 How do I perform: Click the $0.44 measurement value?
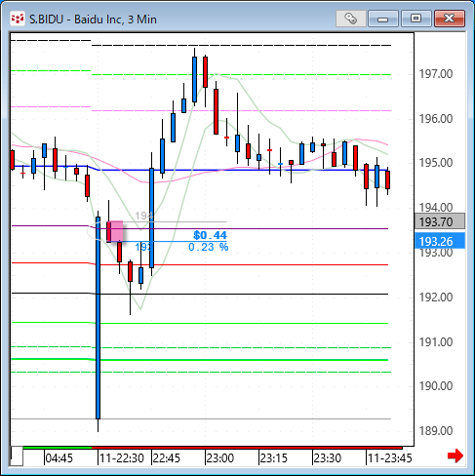(210, 235)
